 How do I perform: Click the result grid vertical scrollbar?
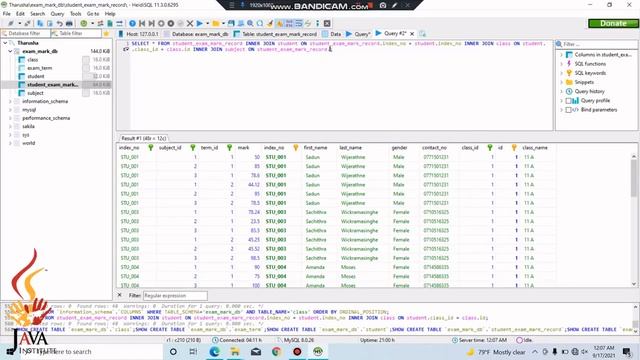pos(634,220)
